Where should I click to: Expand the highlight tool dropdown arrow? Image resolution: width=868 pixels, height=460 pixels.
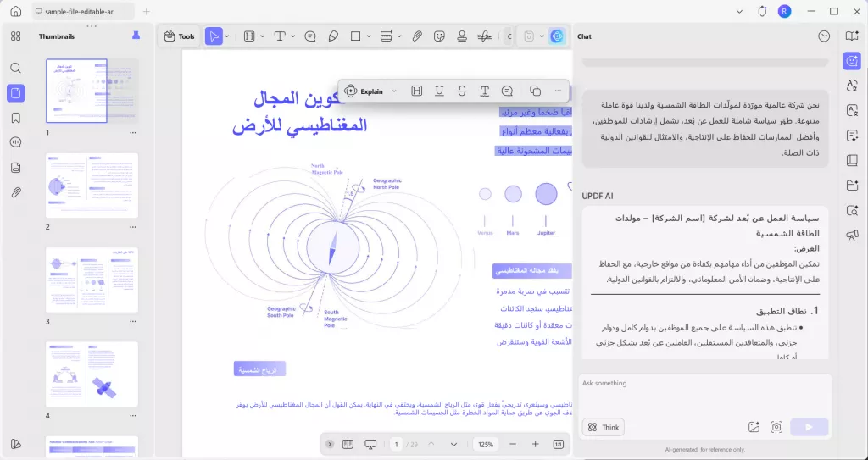pyautogui.click(x=263, y=36)
